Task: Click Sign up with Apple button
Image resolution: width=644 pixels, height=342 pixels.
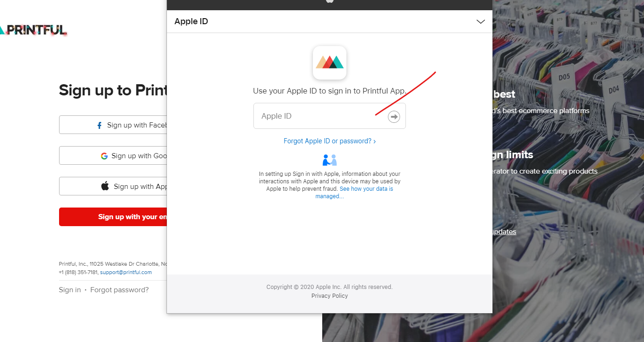Action: click(x=113, y=186)
